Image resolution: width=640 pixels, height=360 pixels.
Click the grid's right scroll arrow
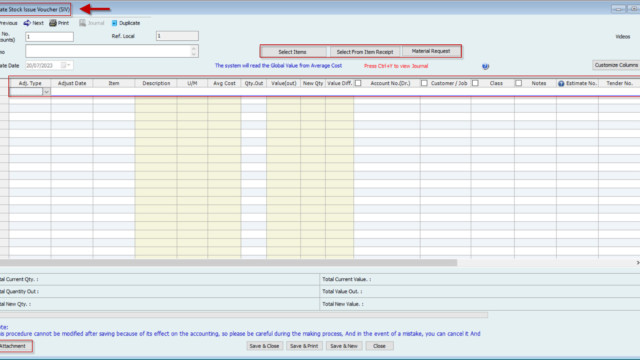[x=638, y=263]
